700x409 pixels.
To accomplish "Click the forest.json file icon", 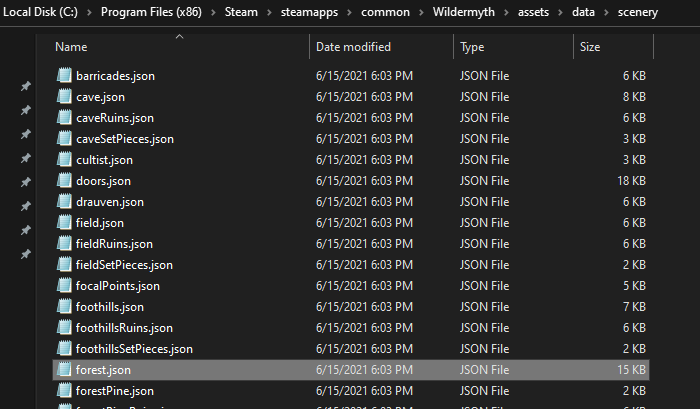I will pos(65,370).
